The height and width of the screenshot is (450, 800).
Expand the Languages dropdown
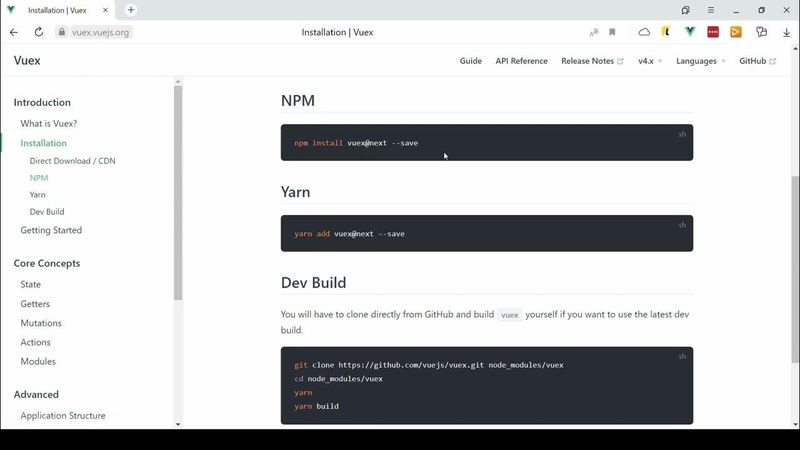click(x=701, y=61)
